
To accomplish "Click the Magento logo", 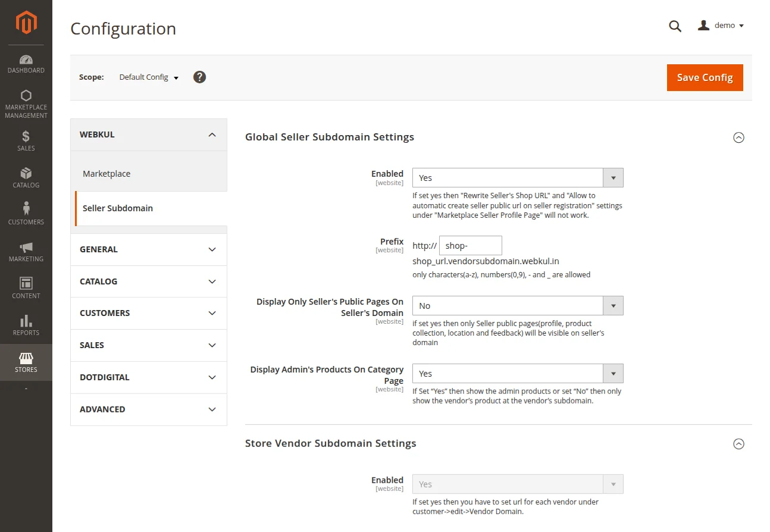I will pyautogui.click(x=26, y=23).
